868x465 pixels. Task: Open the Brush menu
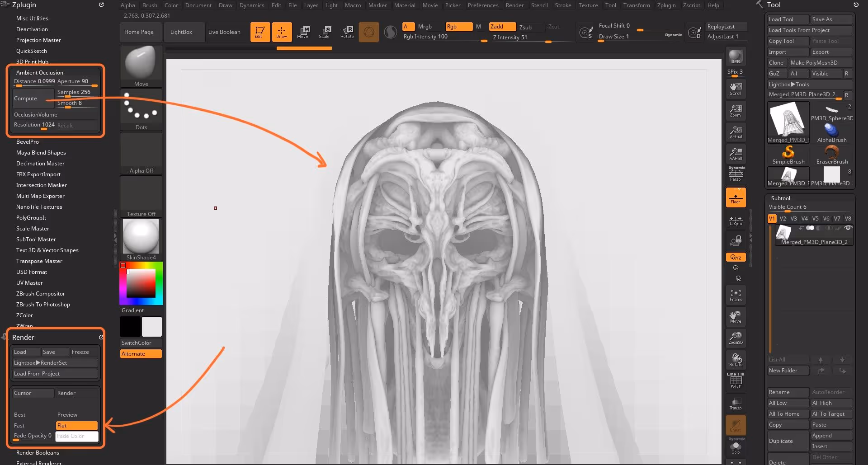pos(150,5)
